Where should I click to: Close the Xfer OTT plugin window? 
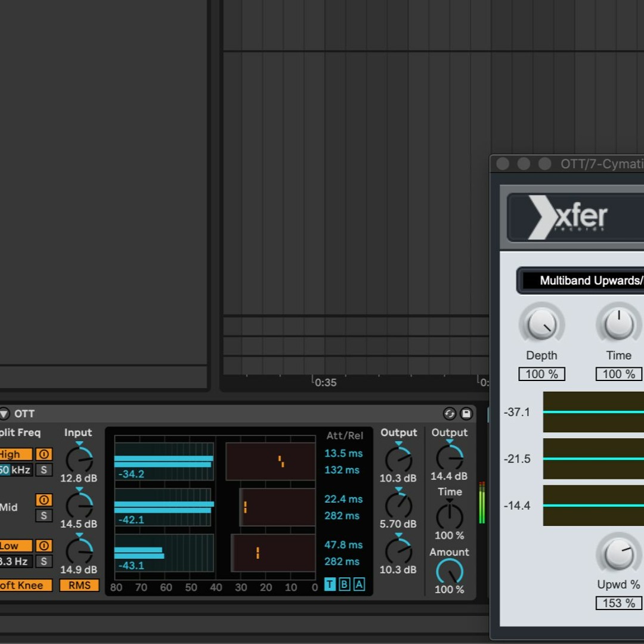click(503, 164)
